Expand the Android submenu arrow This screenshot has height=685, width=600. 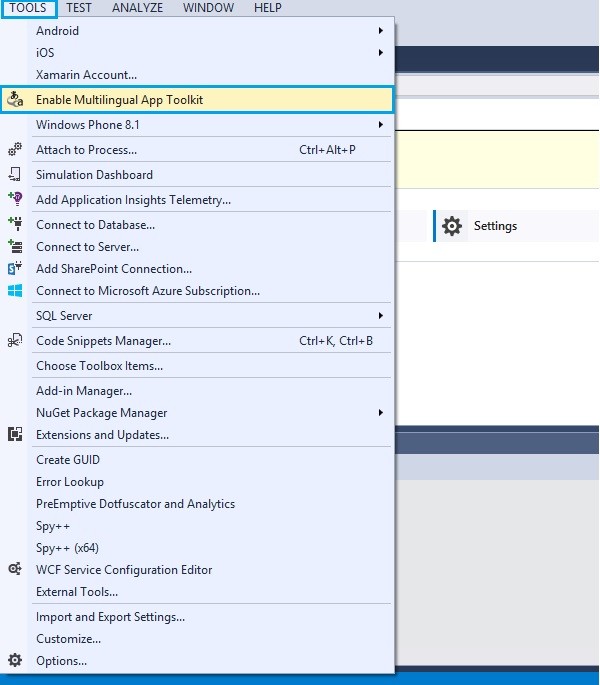coord(381,31)
